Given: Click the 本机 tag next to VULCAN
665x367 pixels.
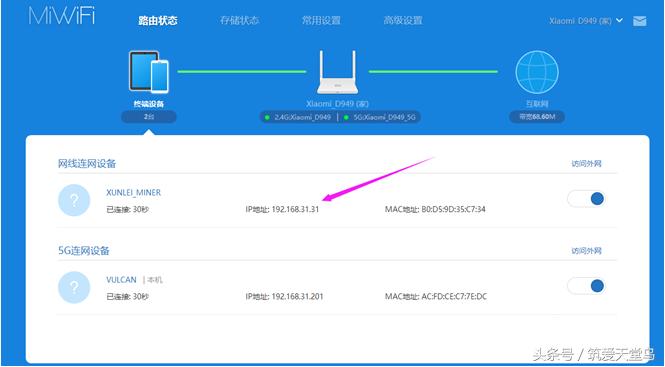Looking at the screenshot, I should (x=155, y=280).
